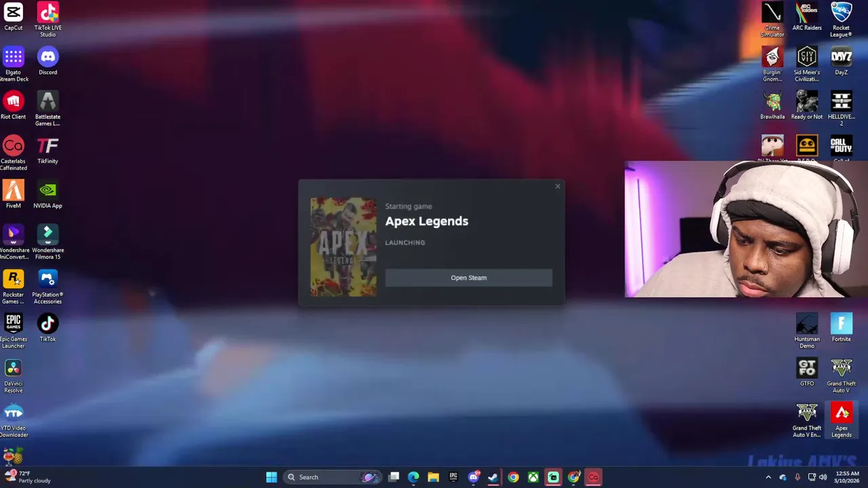Close the Apex Legends launching dialog
The image size is (868, 488).
557,186
